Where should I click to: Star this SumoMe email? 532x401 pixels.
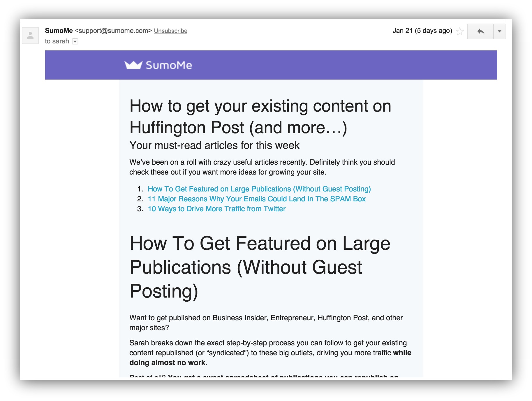pos(460,31)
